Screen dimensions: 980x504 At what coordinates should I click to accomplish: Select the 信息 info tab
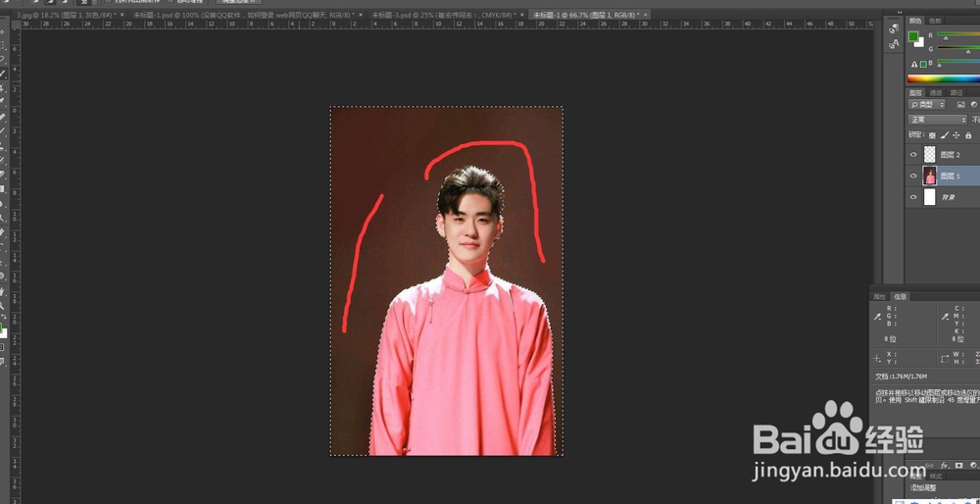coord(900,296)
